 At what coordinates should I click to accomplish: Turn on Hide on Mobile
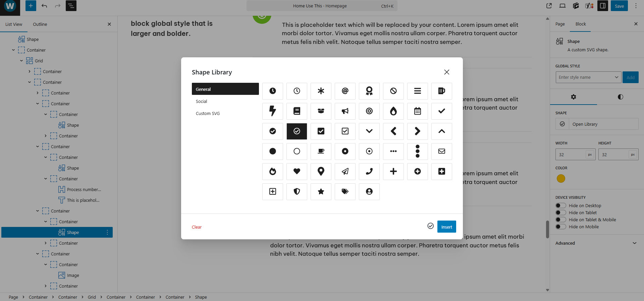point(560,227)
